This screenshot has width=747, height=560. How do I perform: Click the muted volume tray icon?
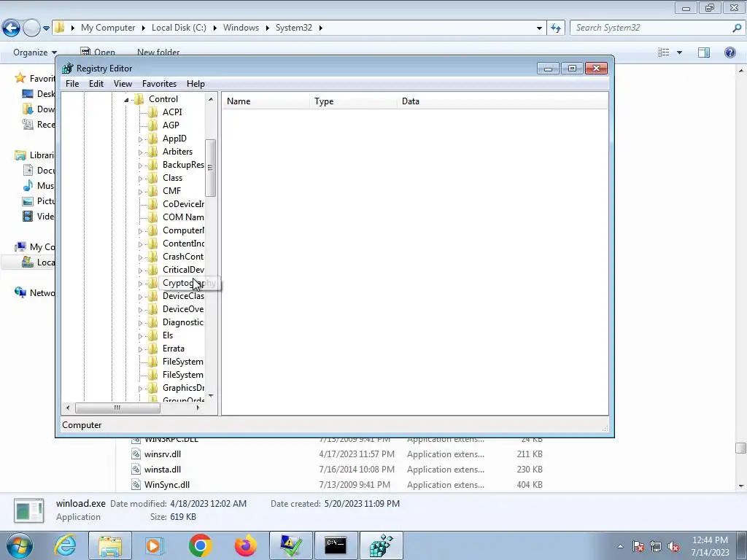673,547
